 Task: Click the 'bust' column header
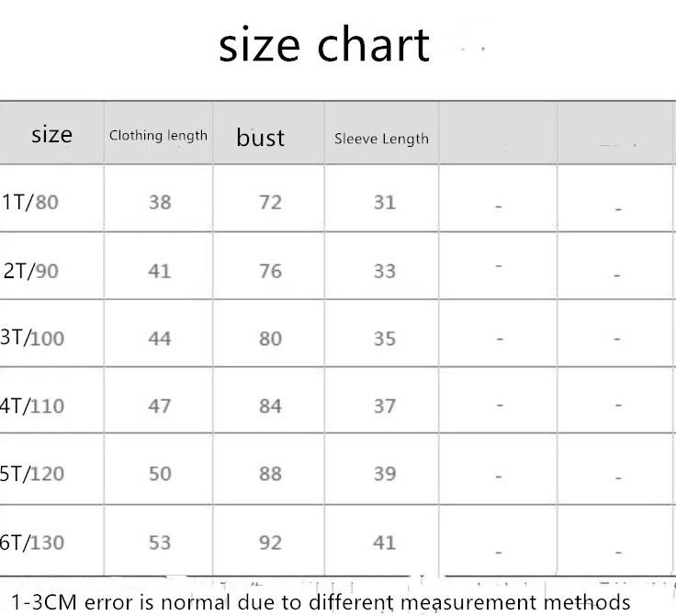click(261, 138)
